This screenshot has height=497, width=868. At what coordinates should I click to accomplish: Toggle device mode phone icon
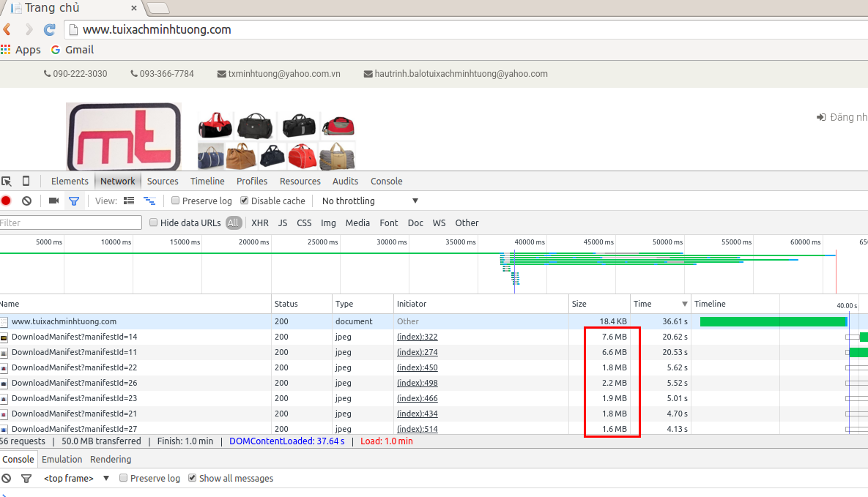tap(26, 181)
